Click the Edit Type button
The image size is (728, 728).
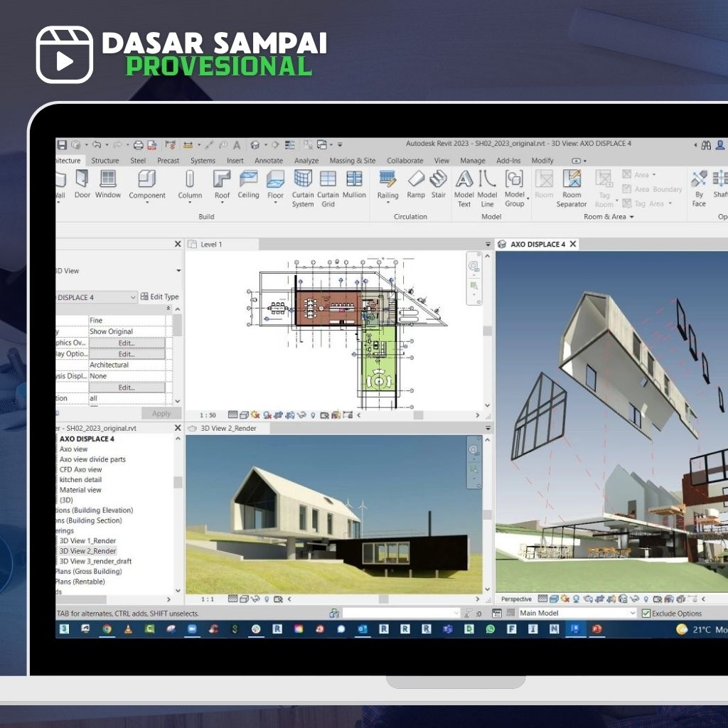coord(160,296)
